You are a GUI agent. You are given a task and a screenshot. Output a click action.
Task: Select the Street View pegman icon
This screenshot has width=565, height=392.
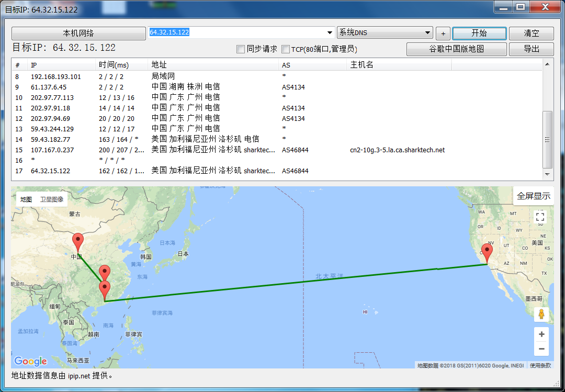(541, 314)
